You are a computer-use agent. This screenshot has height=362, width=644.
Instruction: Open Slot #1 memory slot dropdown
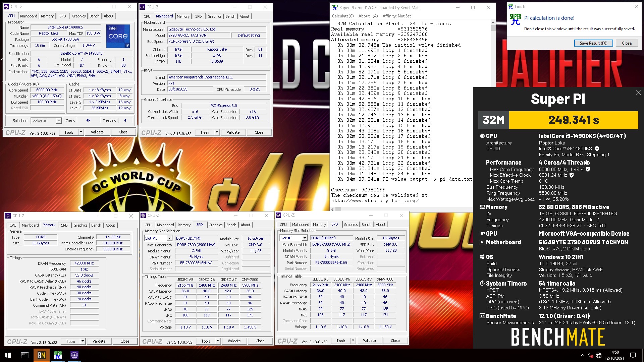click(169, 238)
